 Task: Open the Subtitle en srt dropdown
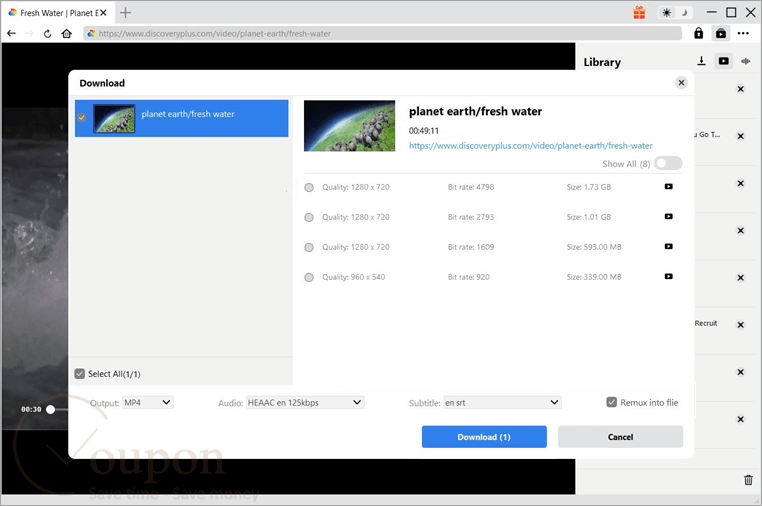(502, 402)
